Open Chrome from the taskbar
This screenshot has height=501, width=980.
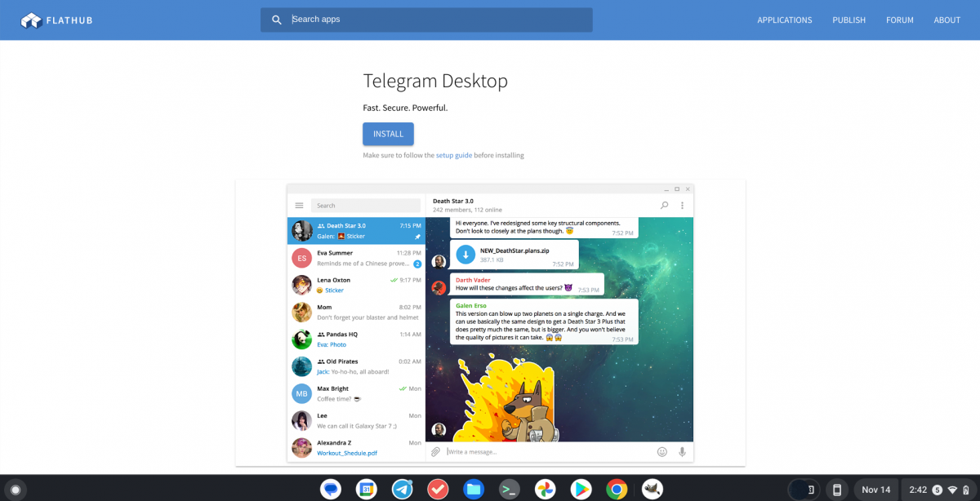(617, 489)
